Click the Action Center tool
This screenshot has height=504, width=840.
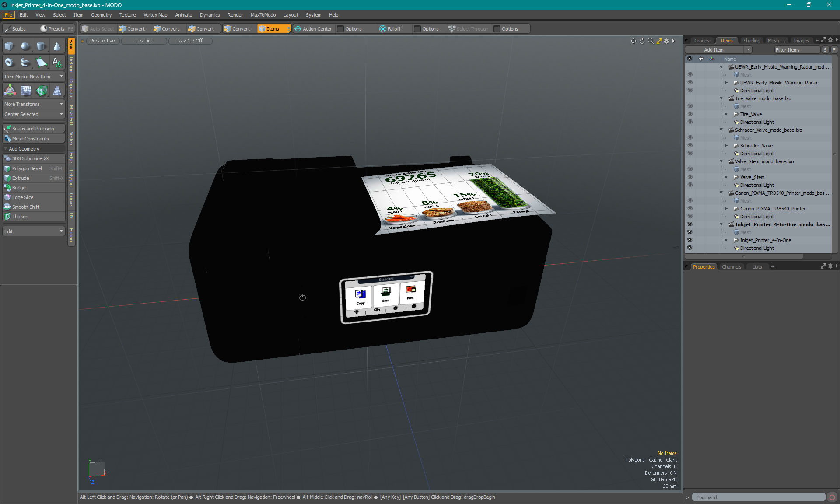[313, 29]
